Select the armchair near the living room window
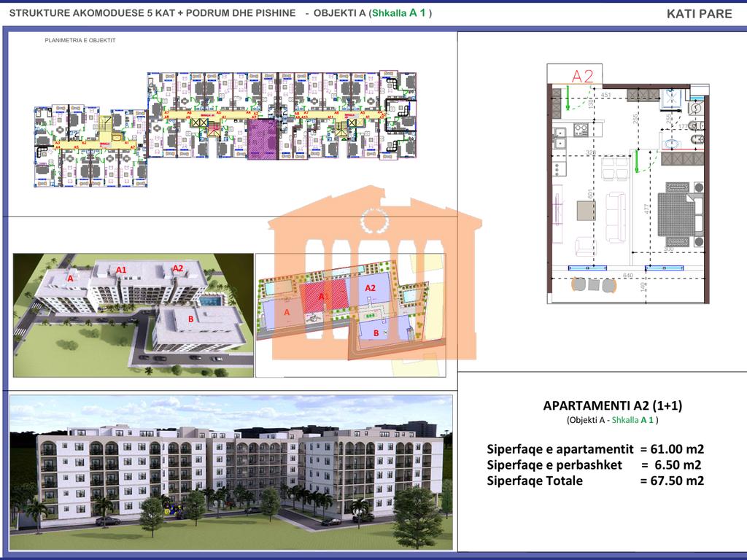The width and height of the screenshot is (747, 560). pos(584,246)
